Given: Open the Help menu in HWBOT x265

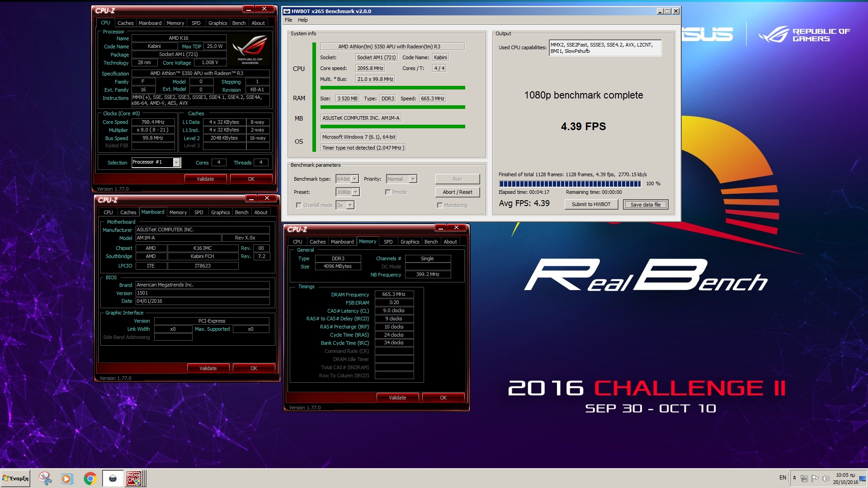Looking at the screenshot, I should pyautogui.click(x=303, y=20).
